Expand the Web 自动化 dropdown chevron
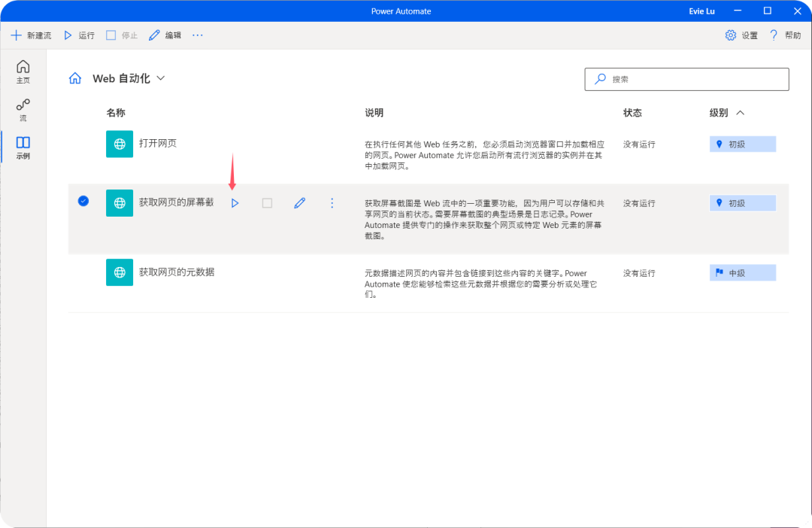This screenshot has width=812, height=528. tap(160, 78)
